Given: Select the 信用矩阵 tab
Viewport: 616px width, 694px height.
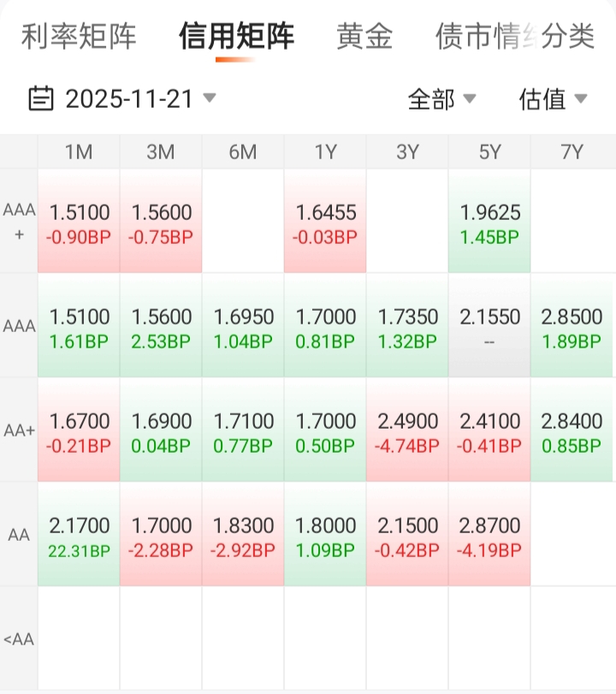Looking at the screenshot, I should [x=236, y=37].
